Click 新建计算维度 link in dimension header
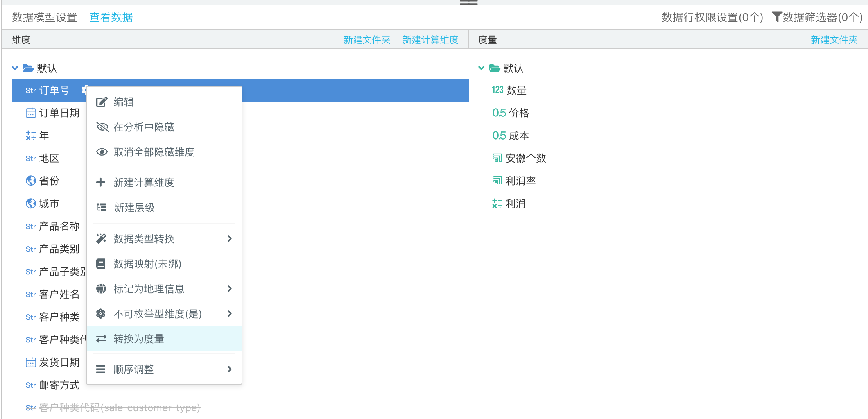Image resolution: width=868 pixels, height=419 pixels. pyautogui.click(x=430, y=39)
